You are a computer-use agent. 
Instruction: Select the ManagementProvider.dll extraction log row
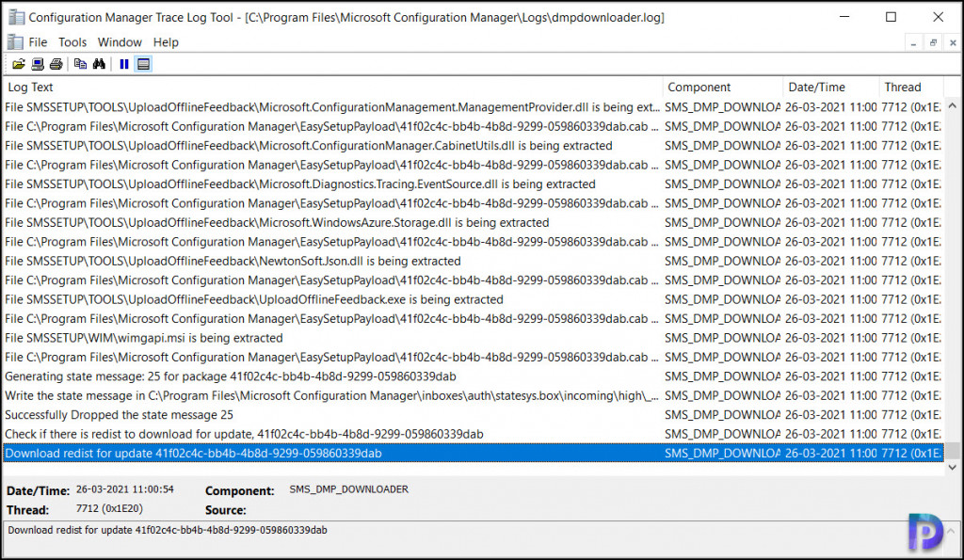[473, 107]
